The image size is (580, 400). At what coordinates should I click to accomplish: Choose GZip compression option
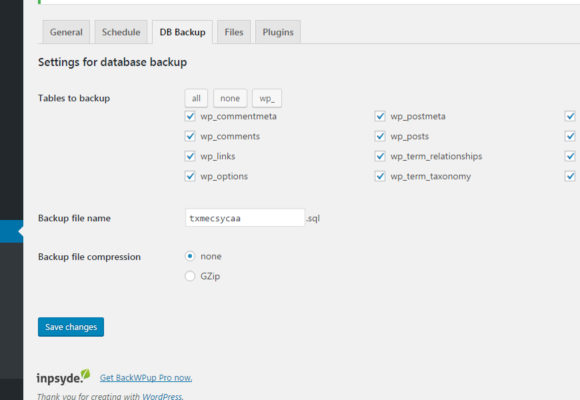(190, 276)
